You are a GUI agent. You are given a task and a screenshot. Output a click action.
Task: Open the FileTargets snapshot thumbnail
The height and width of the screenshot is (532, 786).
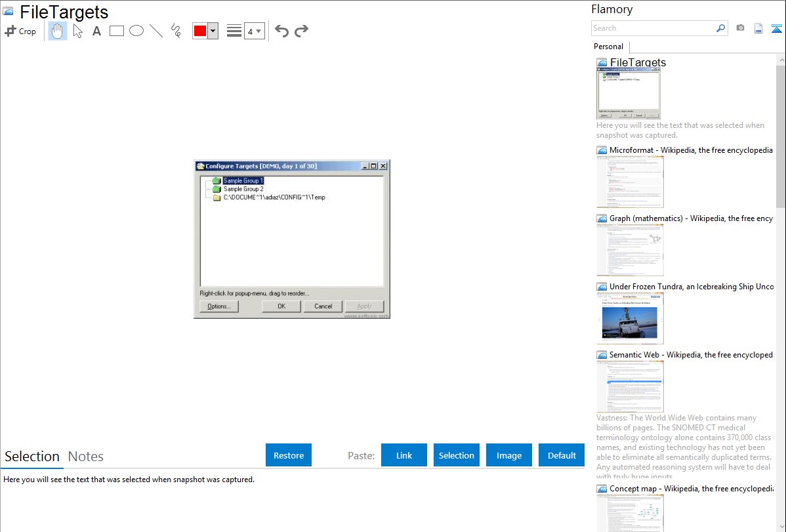(x=629, y=93)
